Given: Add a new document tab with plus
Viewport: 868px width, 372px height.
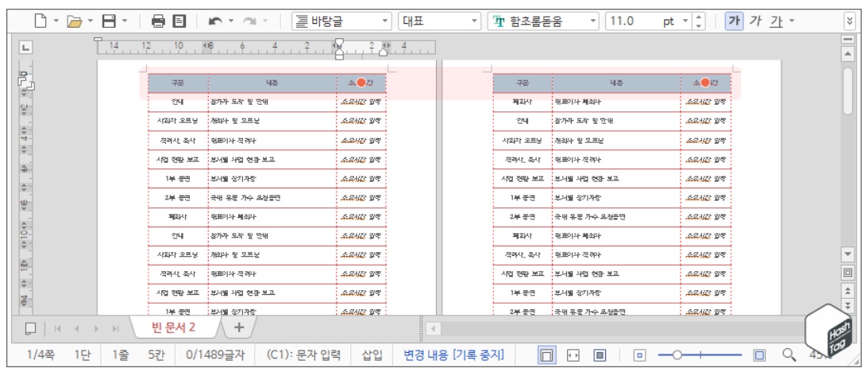Looking at the screenshot, I should 238,327.
